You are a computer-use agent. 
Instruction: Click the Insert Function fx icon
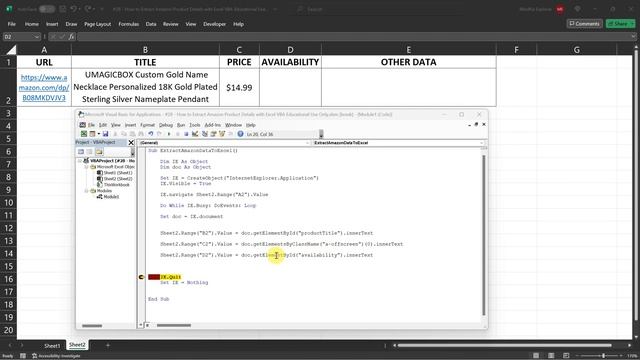[71, 37]
